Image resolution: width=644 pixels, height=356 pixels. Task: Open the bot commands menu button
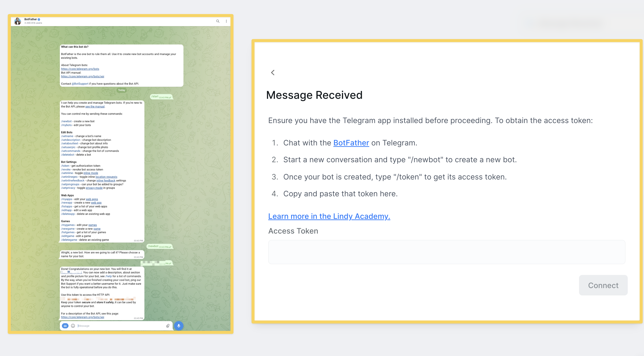(x=65, y=326)
